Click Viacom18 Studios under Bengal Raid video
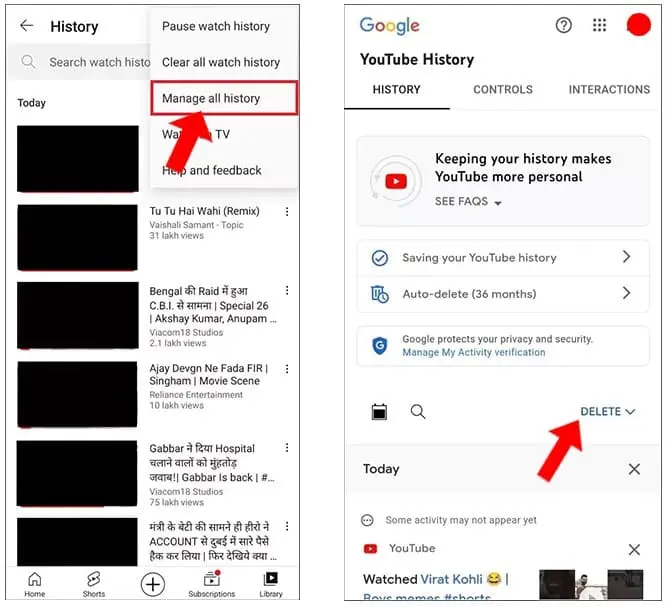The image size is (669, 607). pyautogui.click(x=186, y=332)
